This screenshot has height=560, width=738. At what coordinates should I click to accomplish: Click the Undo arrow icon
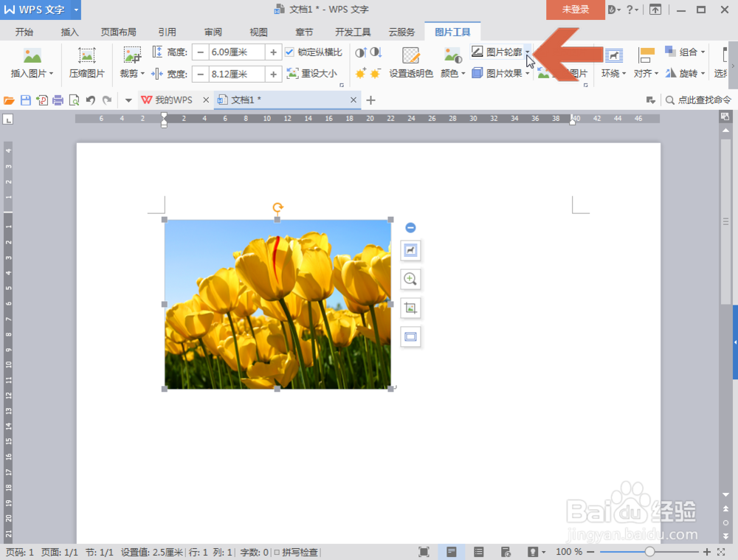(x=91, y=100)
